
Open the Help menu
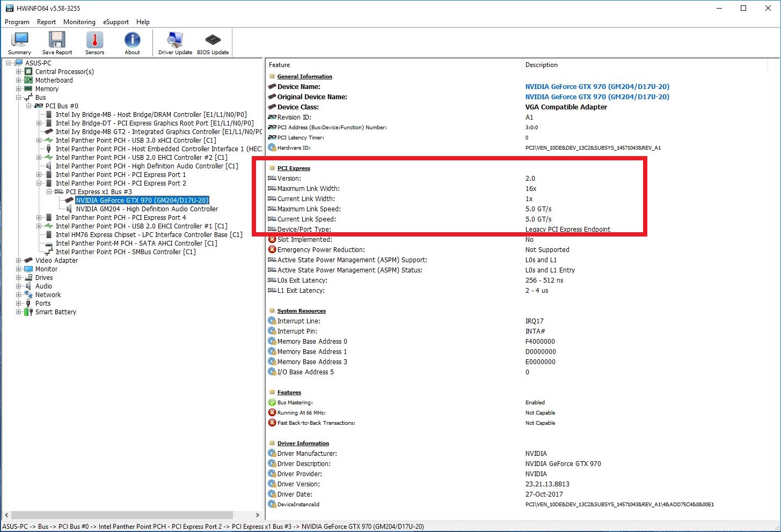143,22
